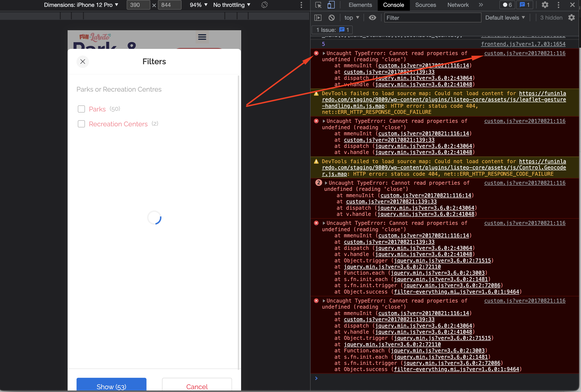The image size is (581, 392).
Task: Click the console Filter input field
Action: click(x=433, y=18)
